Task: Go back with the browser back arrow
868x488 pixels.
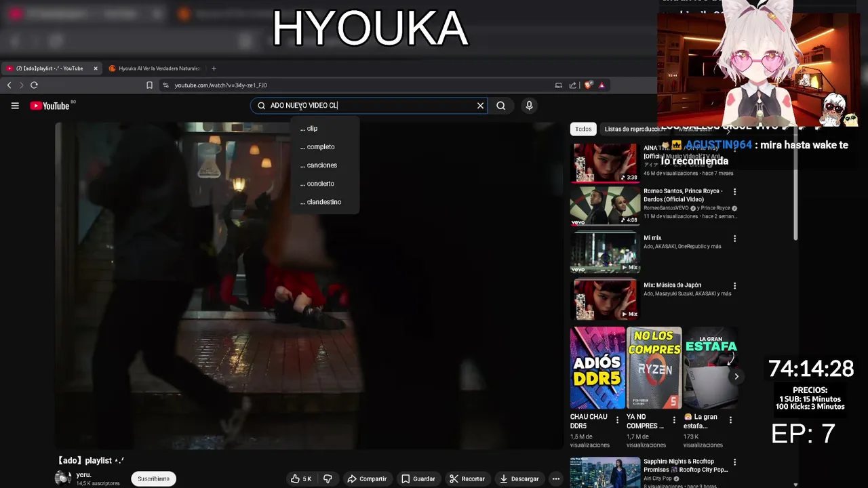Action: click(x=9, y=85)
